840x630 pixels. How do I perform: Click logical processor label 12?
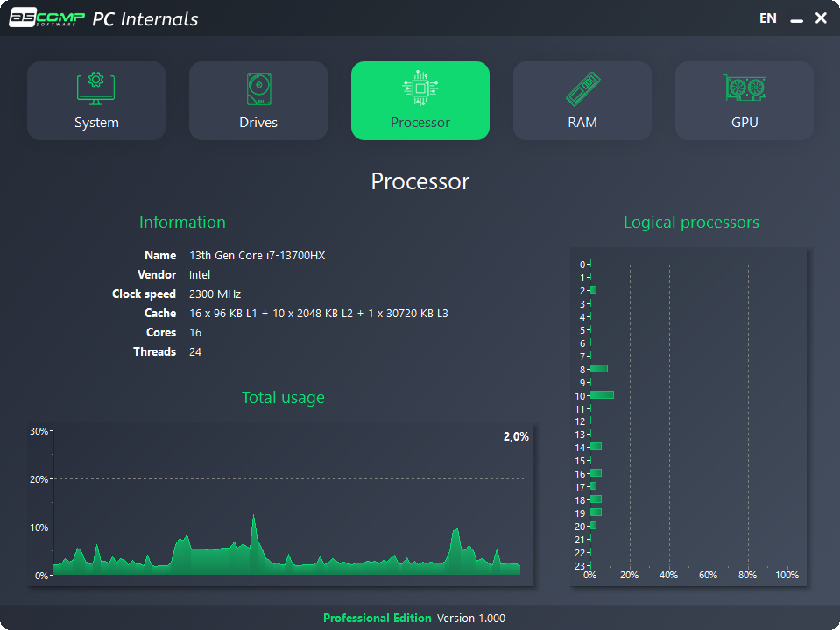point(580,421)
